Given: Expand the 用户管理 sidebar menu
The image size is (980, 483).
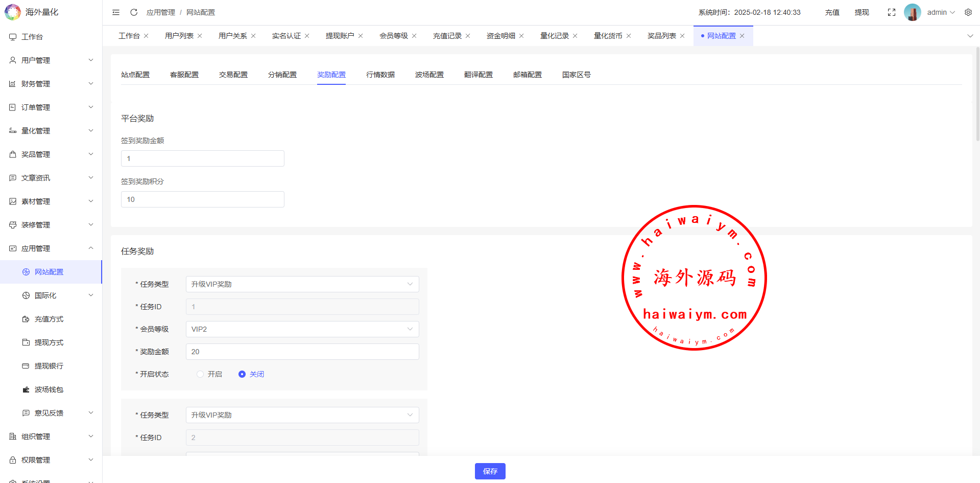Looking at the screenshot, I should (51, 60).
